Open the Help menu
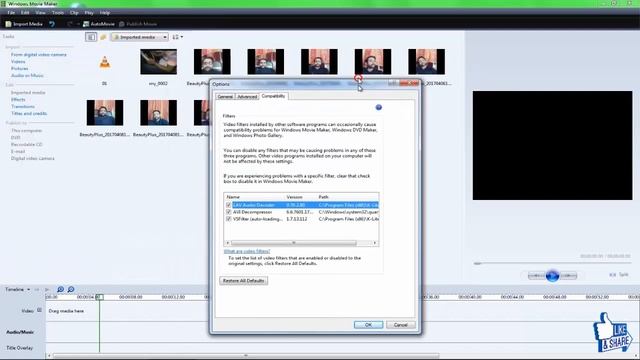This screenshot has height=360, width=640. (105, 13)
